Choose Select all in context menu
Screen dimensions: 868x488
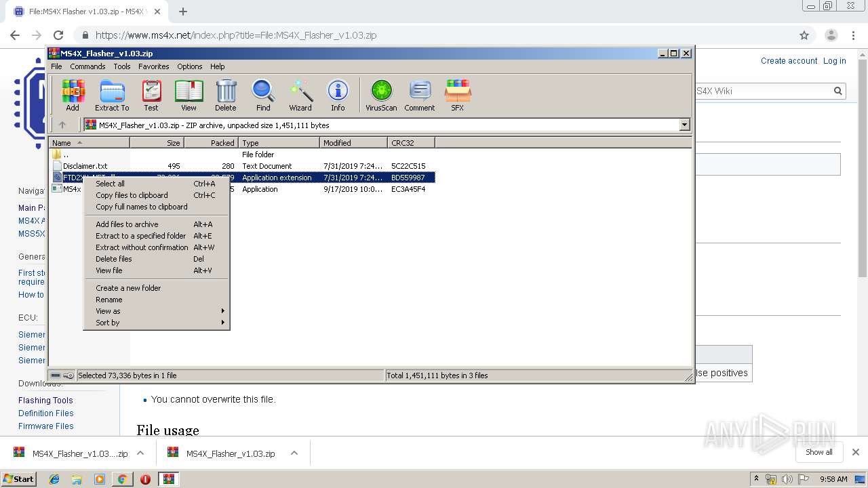157,184
